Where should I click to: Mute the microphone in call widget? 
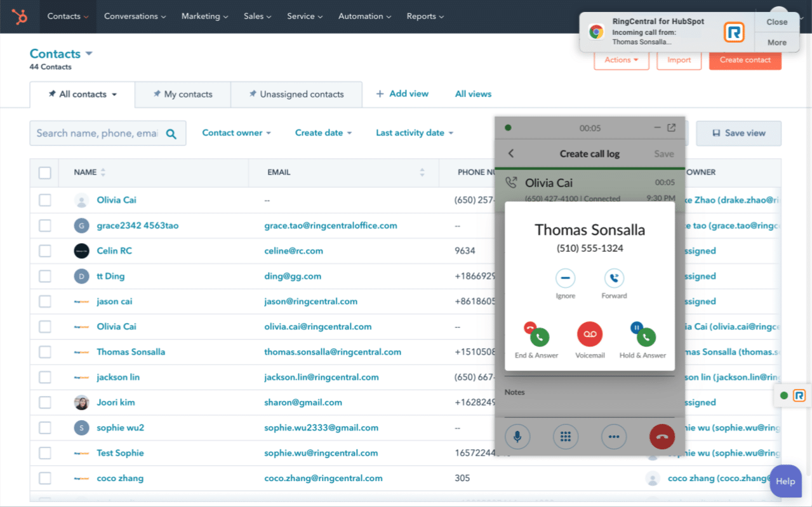coord(517,437)
